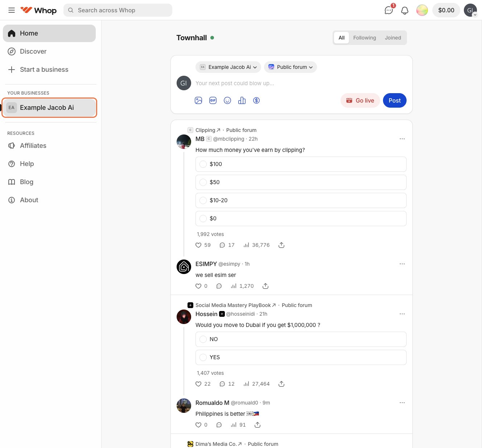Open Discover in the sidebar
The image size is (482, 448).
[x=49, y=51]
